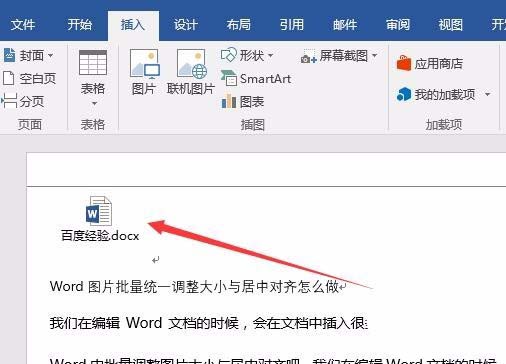Insert a Page Break (分页)

coord(23,101)
